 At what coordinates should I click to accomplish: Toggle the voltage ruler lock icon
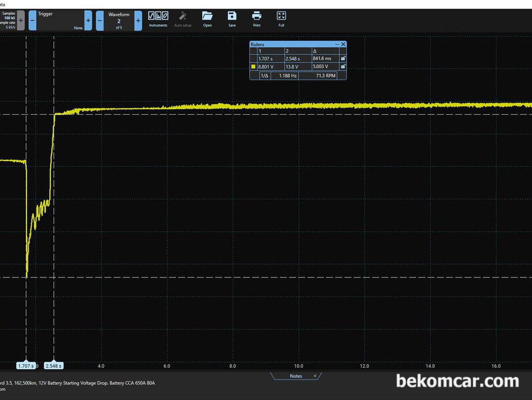pos(343,66)
